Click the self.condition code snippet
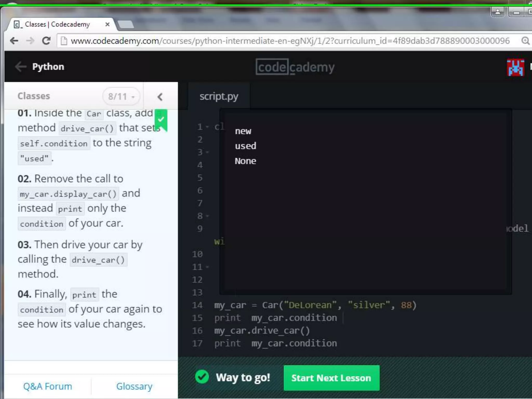This screenshot has width=532, height=399. pos(54,143)
